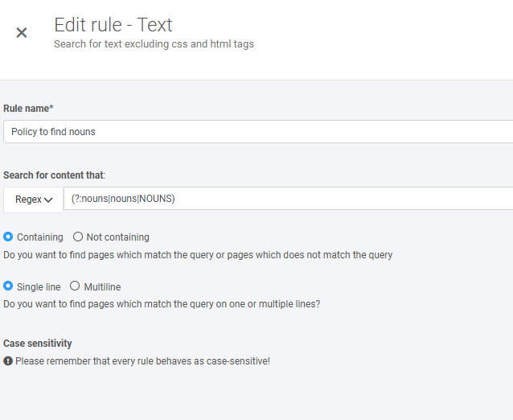Image resolution: width=513 pixels, height=420 pixels.
Task: Click the 'Not containing' label text
Action: click(117, 237)
